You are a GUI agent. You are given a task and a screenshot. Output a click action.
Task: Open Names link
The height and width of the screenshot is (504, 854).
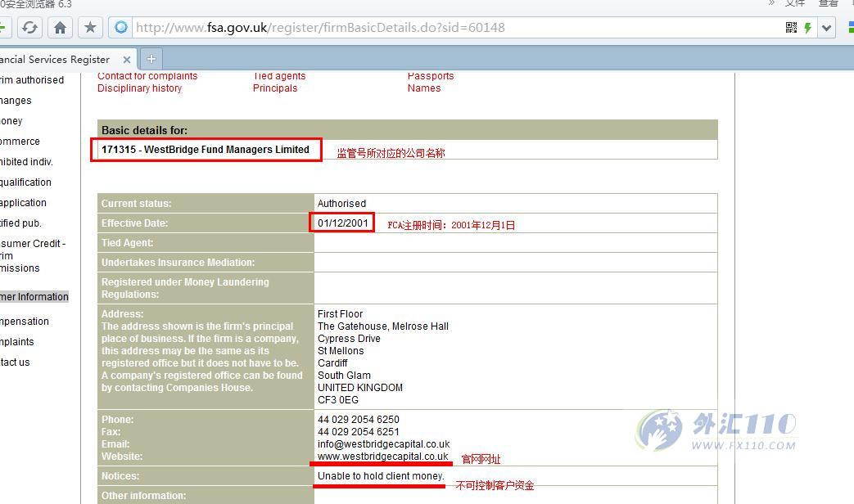[424, 88]
